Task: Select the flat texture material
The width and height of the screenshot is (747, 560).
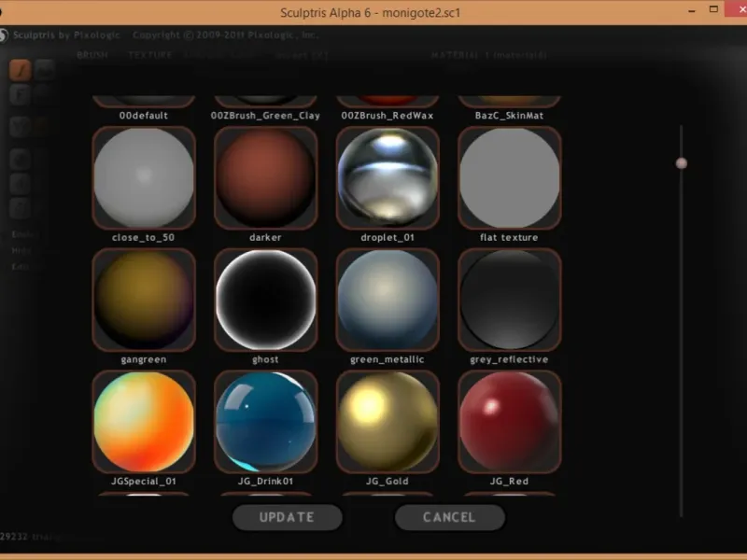Action: (x=510, y=177)
